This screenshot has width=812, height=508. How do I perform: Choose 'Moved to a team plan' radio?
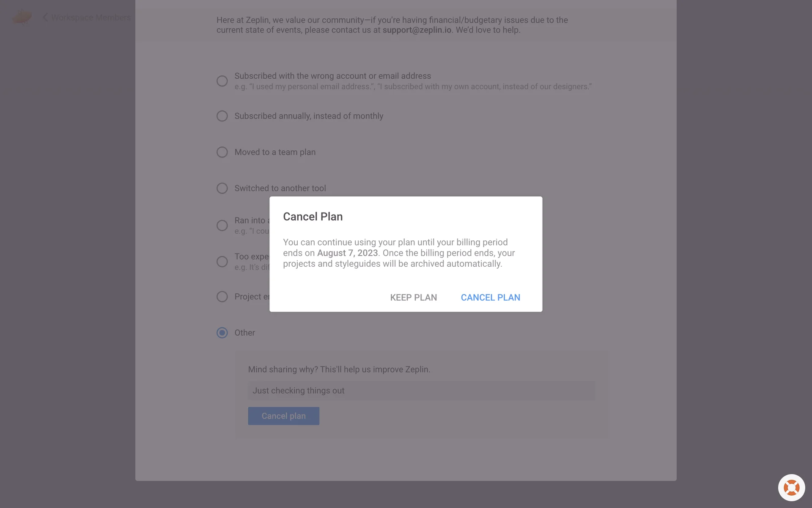pos(222,152)
